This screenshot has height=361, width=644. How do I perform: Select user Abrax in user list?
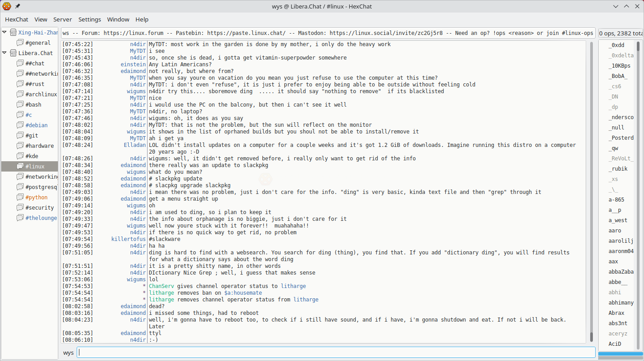tap(616, 313)
